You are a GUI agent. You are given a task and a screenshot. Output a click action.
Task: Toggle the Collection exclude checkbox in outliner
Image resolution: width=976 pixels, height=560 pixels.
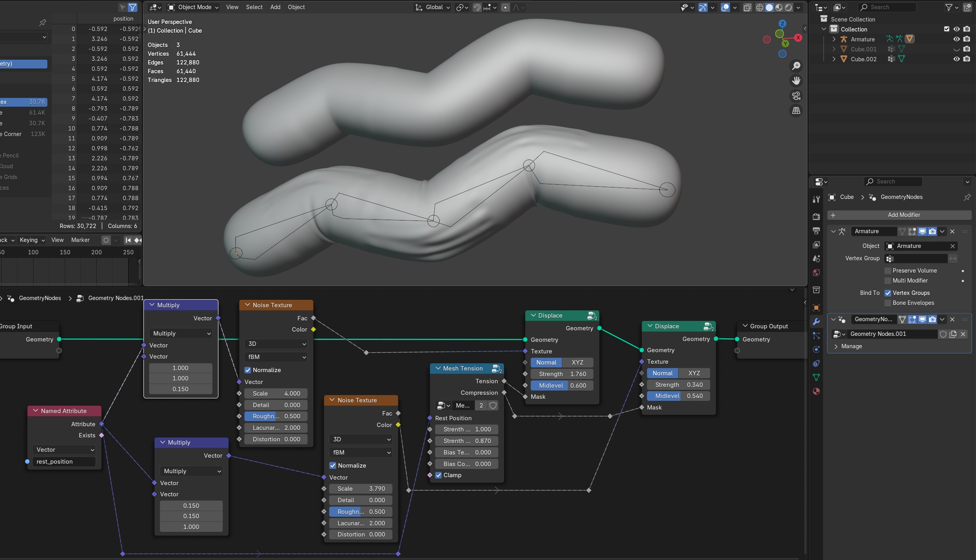click(947, 29)
